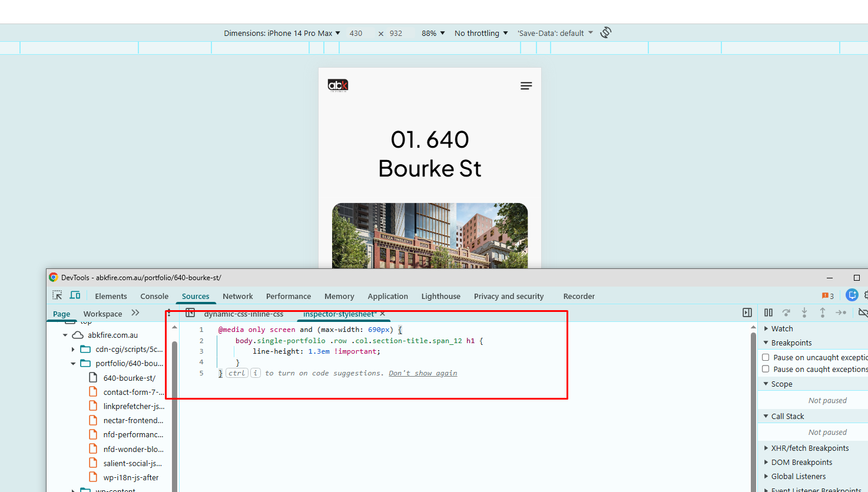Enable Pause on uncaught exceptions
Screen dimensions: 868x492
tap(766, 357)
